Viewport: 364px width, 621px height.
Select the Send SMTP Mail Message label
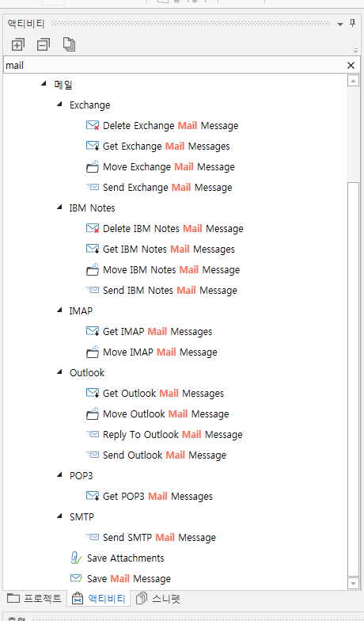coord(160,538)
